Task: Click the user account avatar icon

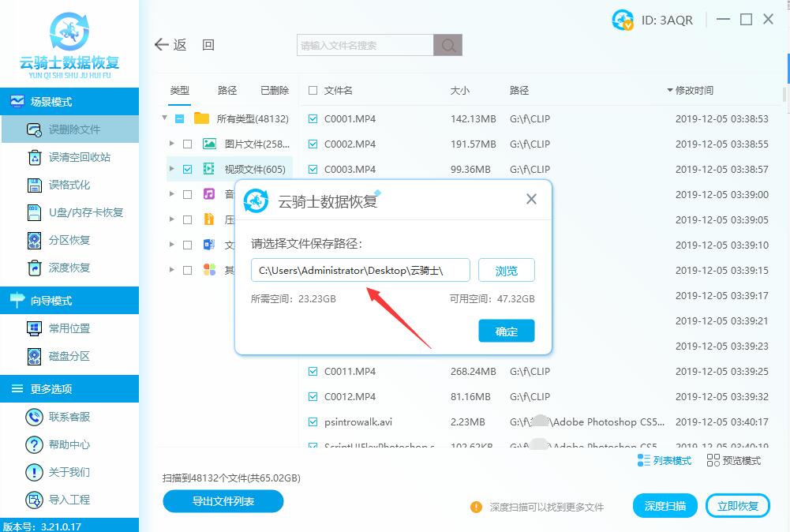Action: [x=623, y=20]
